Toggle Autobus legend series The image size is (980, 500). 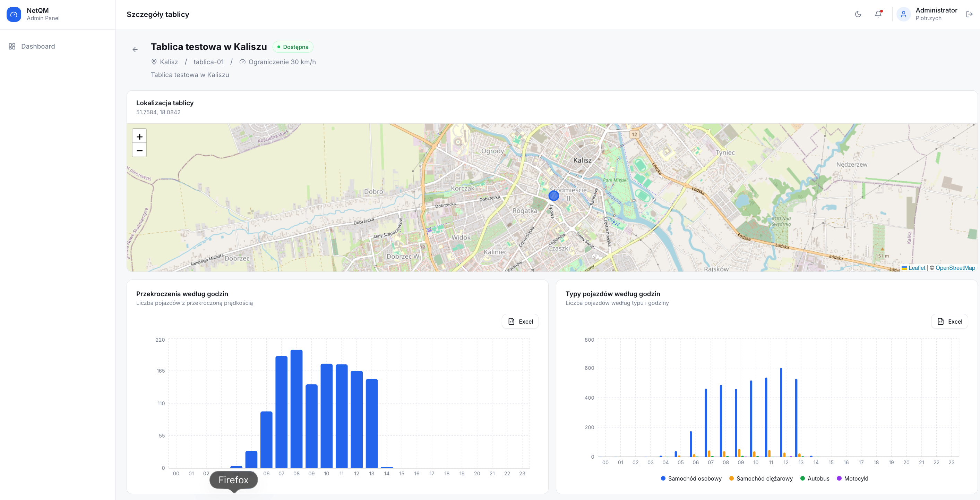[x=815, y=478]
